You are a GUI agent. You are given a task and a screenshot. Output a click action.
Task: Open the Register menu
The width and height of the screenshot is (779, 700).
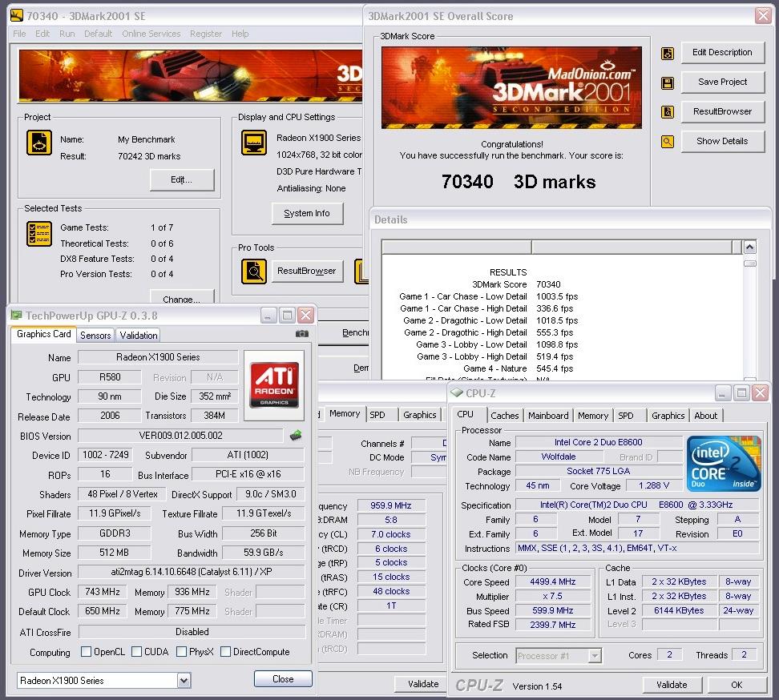(x=206, y=34)
